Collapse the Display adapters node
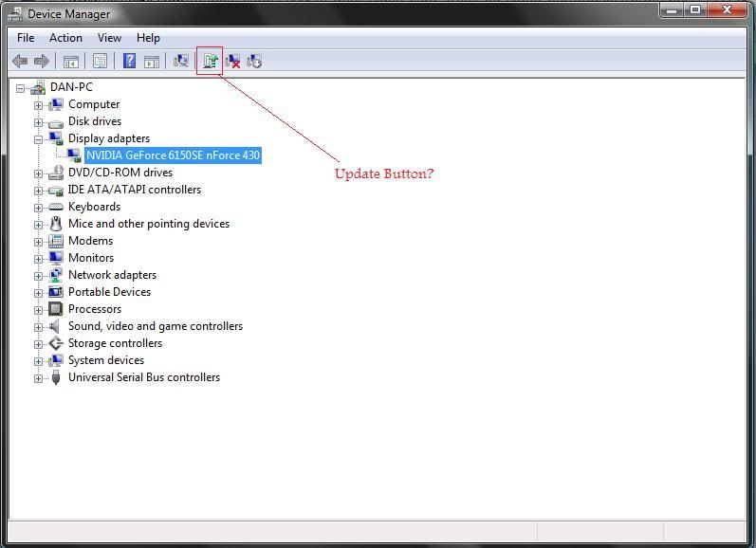This screenshot has width=756, height=548. pos(38,139)
